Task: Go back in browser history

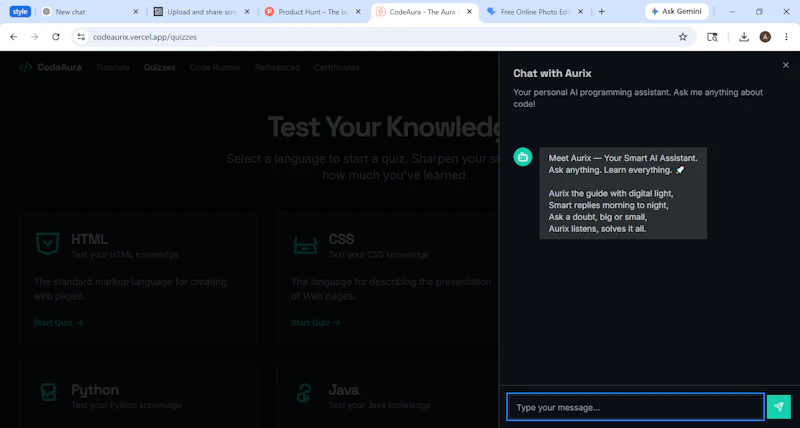Action: coord(14,37)
